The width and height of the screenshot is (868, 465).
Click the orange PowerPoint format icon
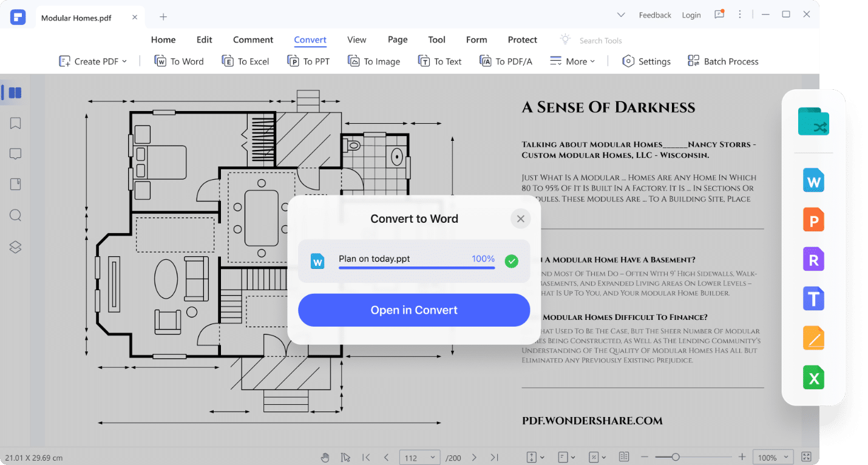(813, 220)
